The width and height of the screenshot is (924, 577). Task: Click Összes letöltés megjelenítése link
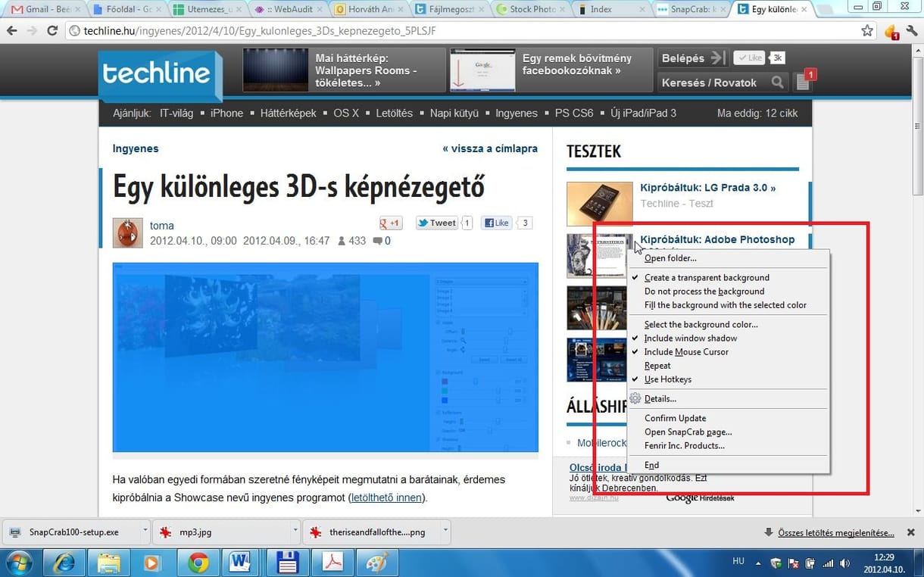[x=836, y=532]
